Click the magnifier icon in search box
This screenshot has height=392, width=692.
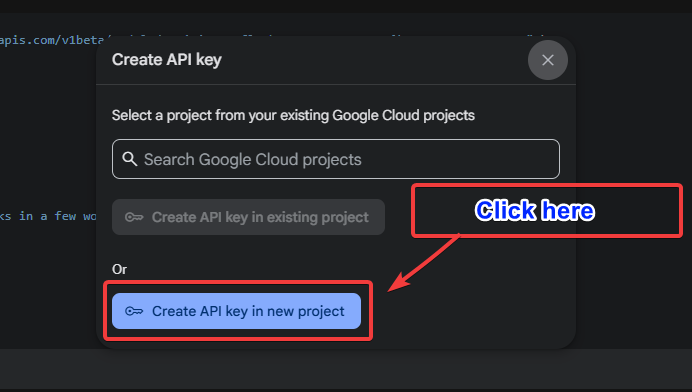pyautogui.click(x=129, y=159)
